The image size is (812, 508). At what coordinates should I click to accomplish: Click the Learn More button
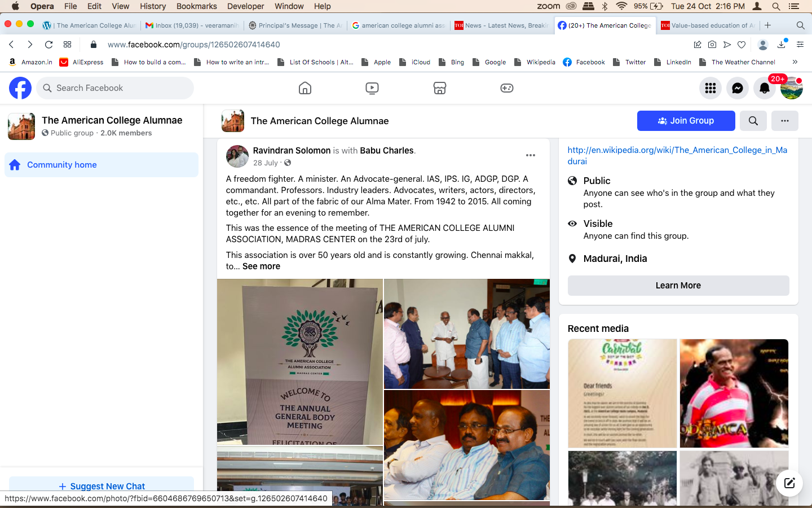[x=678, y=286]
